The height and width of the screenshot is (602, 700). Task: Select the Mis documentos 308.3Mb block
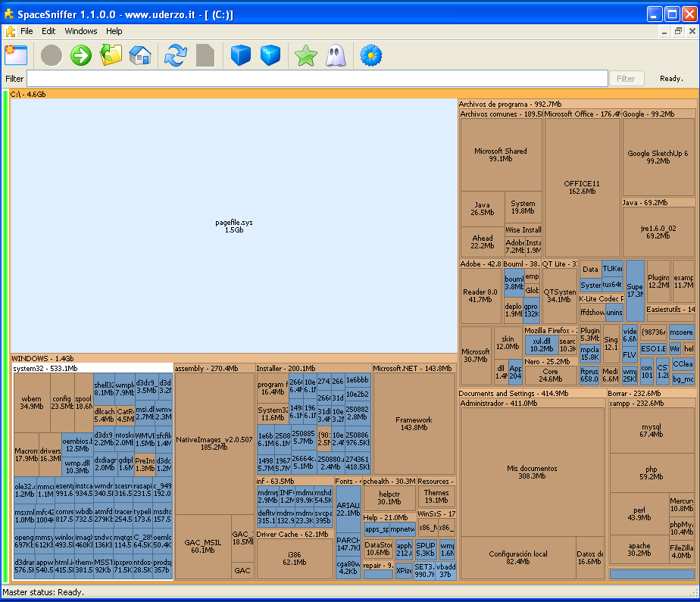532,473
